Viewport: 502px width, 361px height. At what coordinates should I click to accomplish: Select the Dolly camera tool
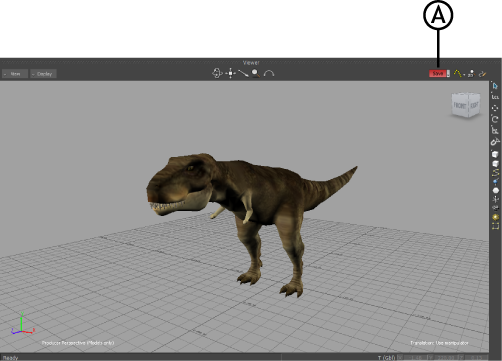[x=243, y=73]
